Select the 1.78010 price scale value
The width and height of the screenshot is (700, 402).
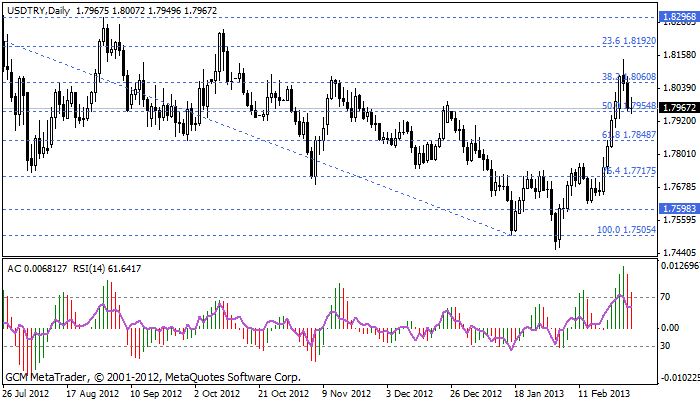click(x=680, y=154)
